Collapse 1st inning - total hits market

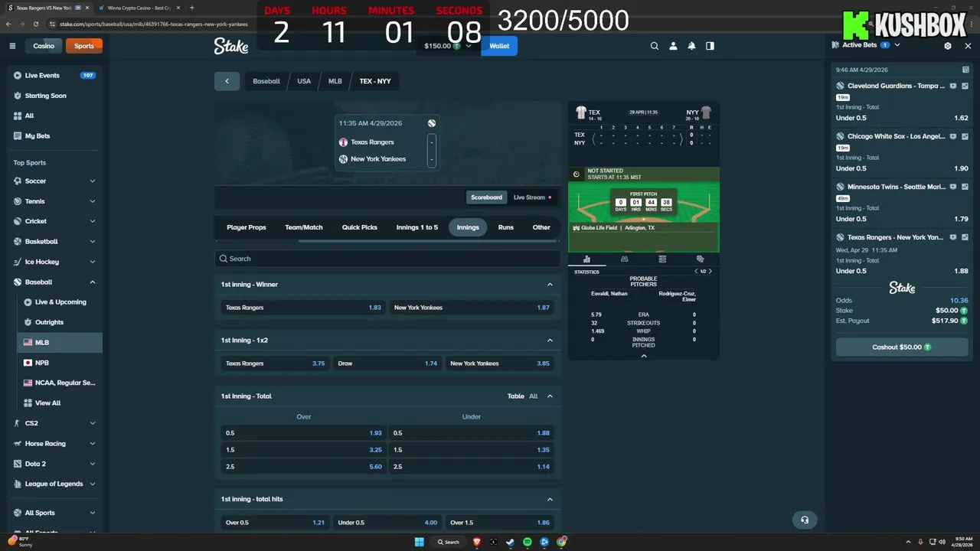pyautogui.click(x=550, y=499)
